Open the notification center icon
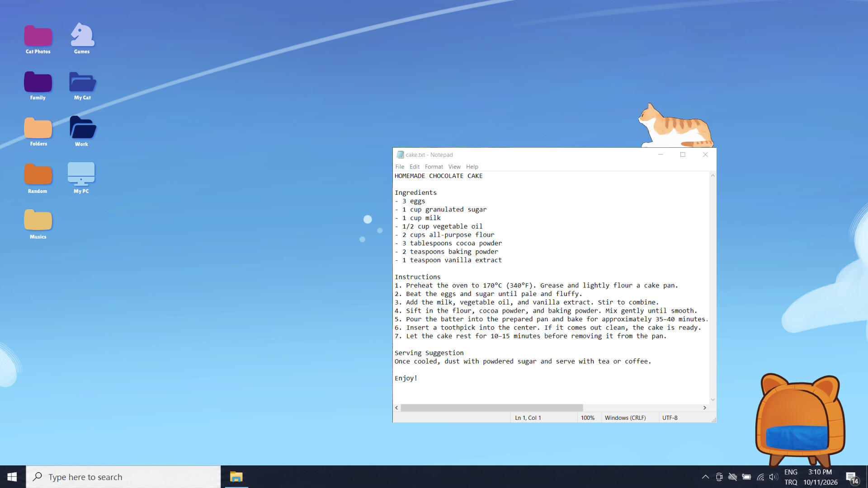 [x=852, y=477]
